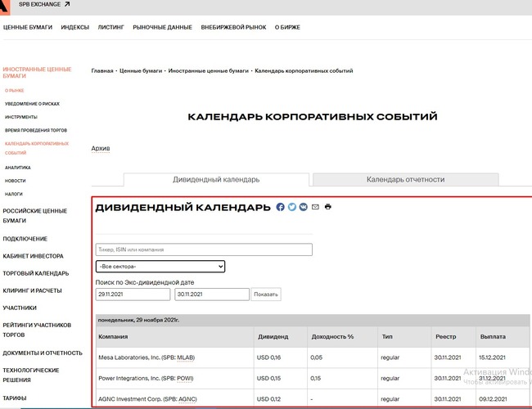Image resolution: width=532 pixels, height=409 pixels.
Task: Open POWI ticker link in Power Integrations row
Action: 185,378
